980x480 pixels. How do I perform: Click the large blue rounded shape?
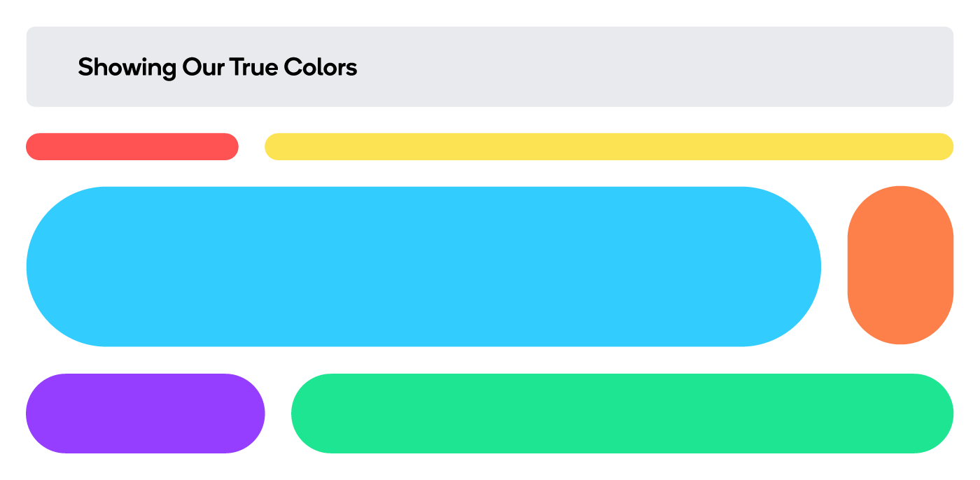pos(423,267)
